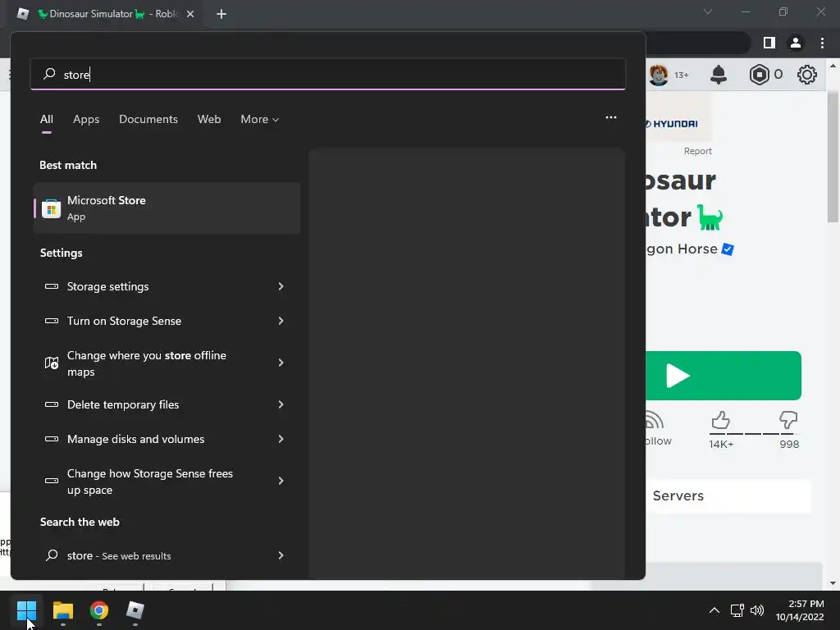The width and height of the screenshot is (840, 630).
Task: Open network status tray icon
Action: [x=737, y=610]
